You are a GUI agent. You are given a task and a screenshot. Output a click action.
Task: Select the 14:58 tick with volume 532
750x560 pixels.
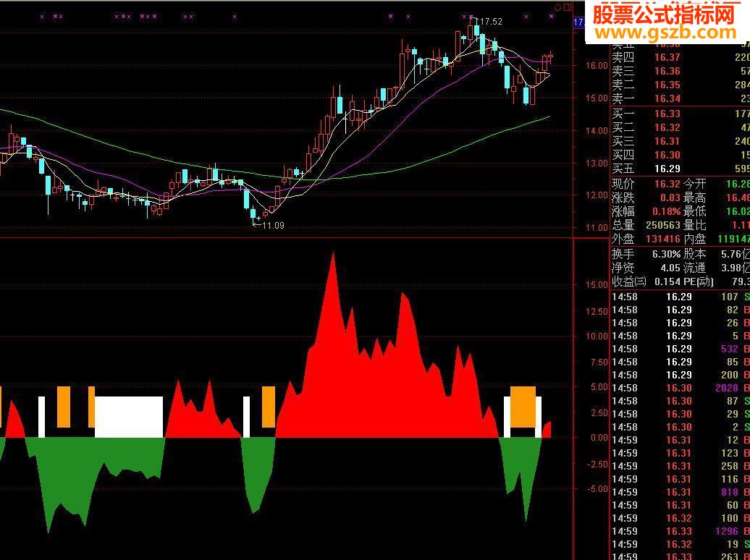pos(681,349)
